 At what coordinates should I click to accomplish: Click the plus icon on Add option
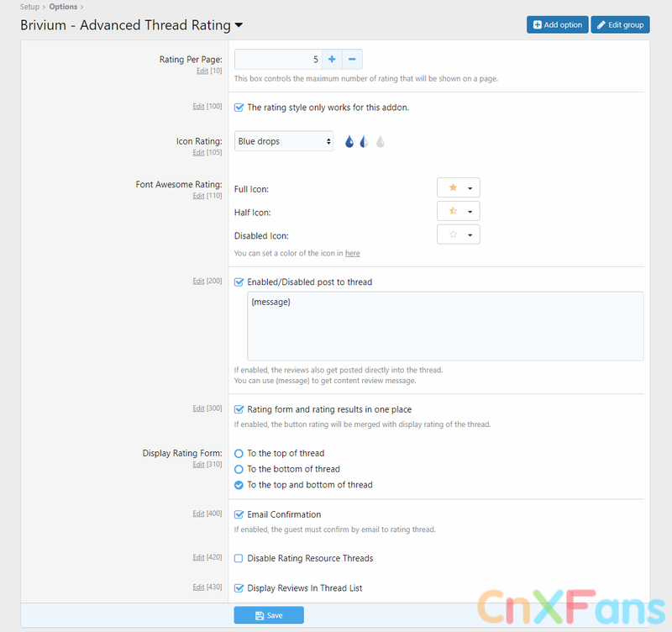pos(537,25)
